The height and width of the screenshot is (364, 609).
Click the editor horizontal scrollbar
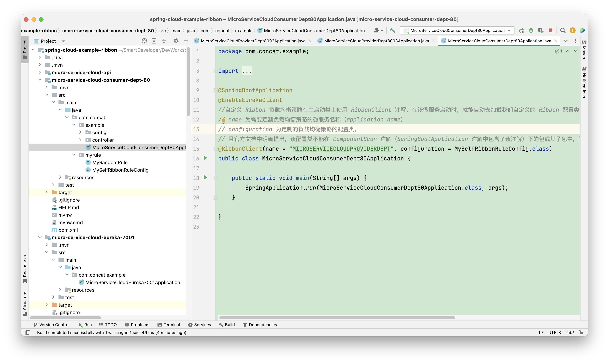click(x=337, y=318)
